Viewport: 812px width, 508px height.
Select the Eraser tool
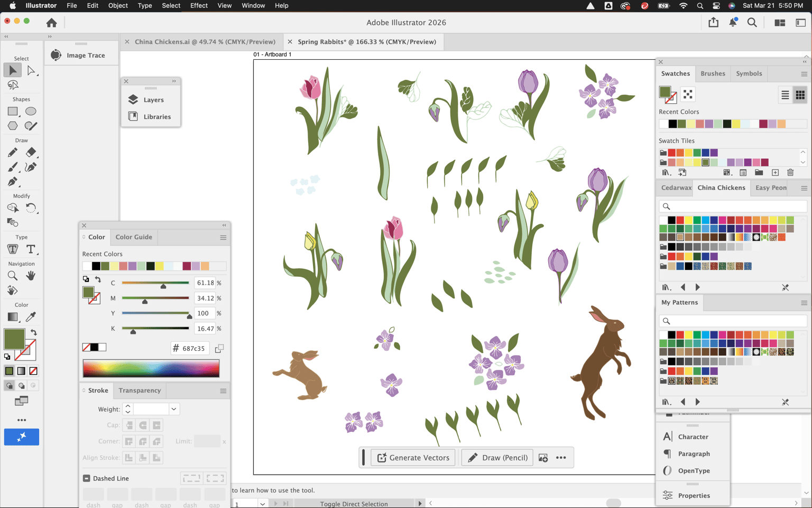(x=31, y=152)
